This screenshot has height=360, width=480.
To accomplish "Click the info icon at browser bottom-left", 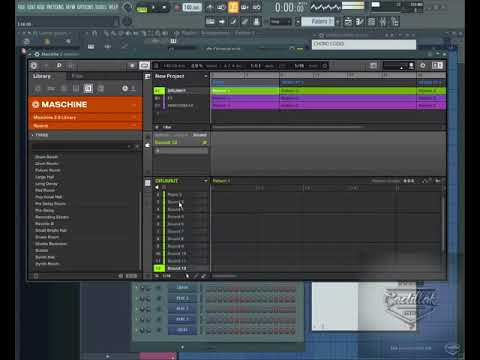I will 36,276.
